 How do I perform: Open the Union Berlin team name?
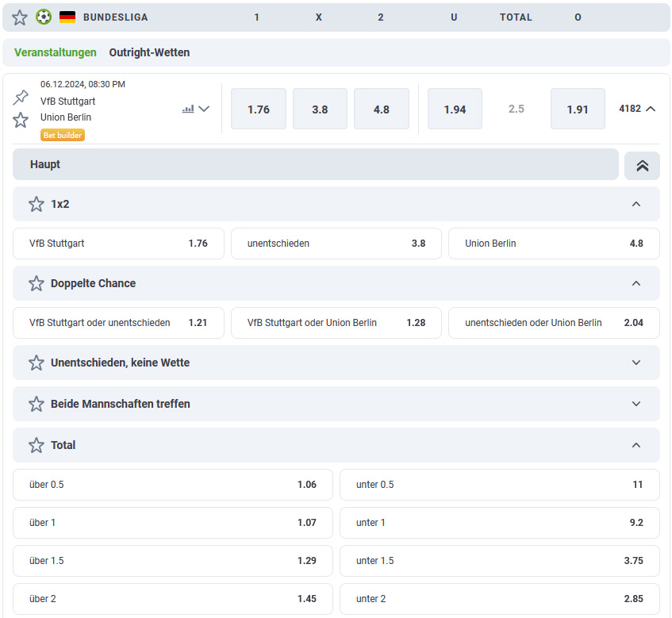click(66, 117)
